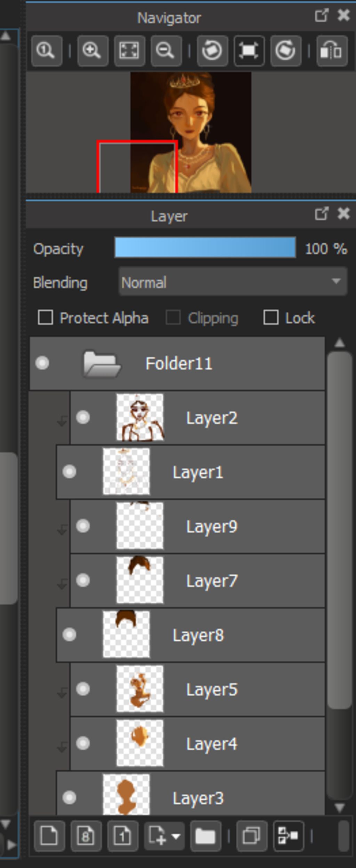Duplicate the selected layer

coord(252,836)
